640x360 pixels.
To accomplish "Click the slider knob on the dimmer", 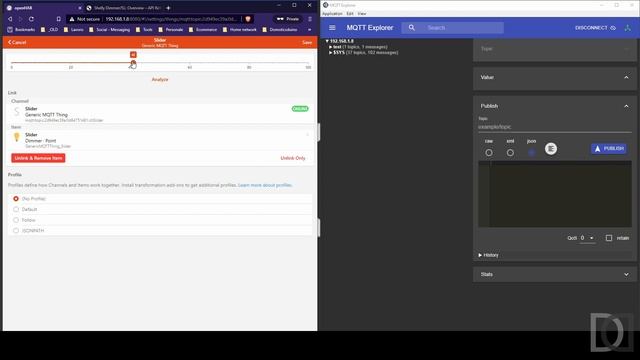I will tap(133, 63).
